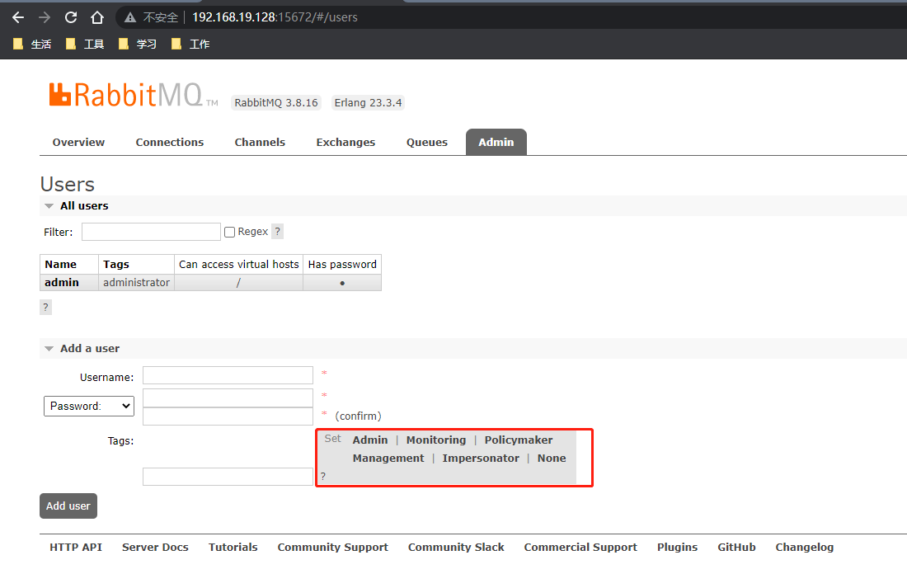907x588 pixels.
Task: Enable the Regex filter checkbox
Action: coord(230,232)
